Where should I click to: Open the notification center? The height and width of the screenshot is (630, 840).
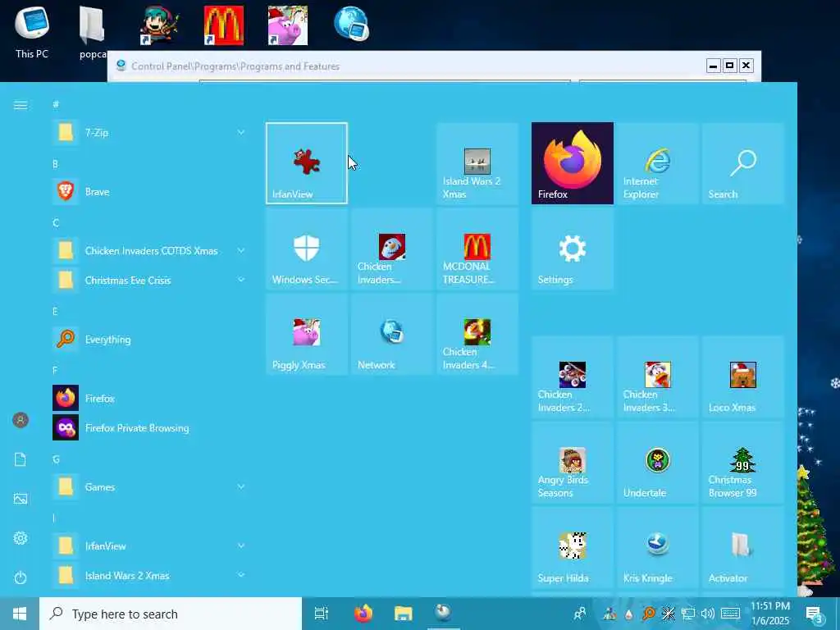[815, 614]
